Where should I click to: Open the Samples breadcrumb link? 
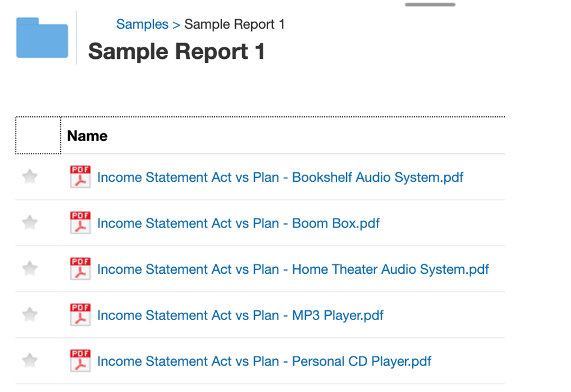point(142,25)
